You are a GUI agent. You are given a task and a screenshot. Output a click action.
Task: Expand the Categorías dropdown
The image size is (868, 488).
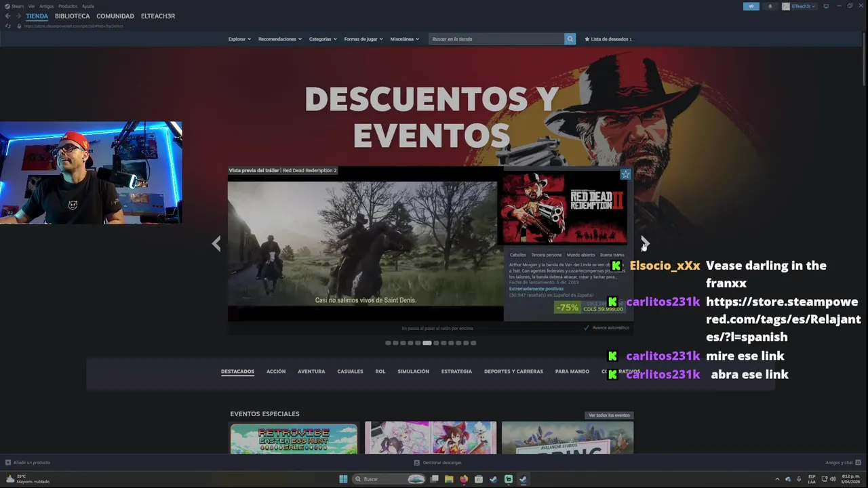click(323, 39)
